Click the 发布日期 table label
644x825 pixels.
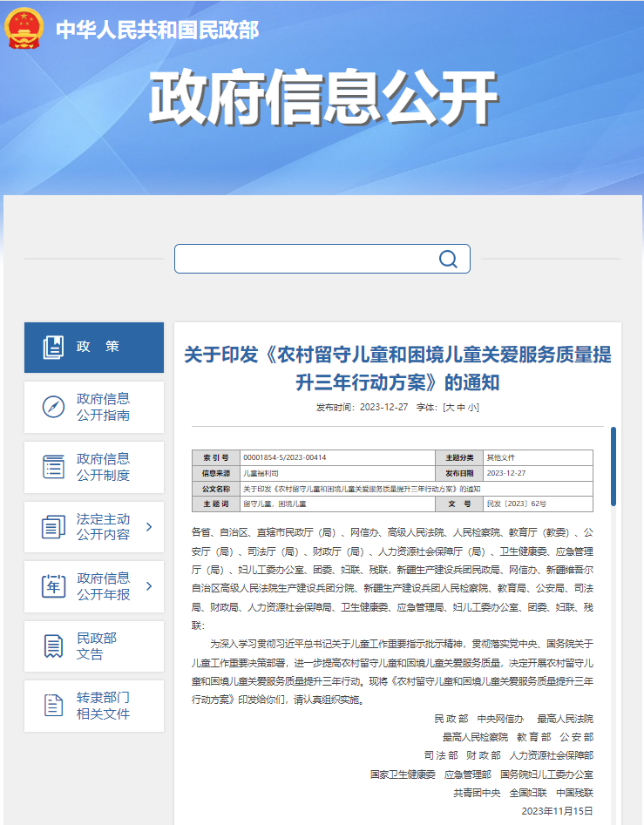coord(459,473)
